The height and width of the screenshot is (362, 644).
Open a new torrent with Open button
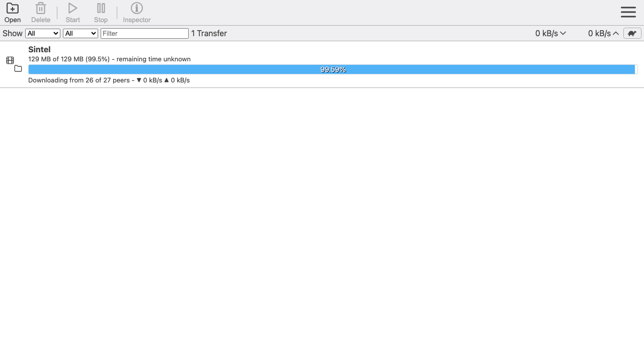(x=13, y=13)
